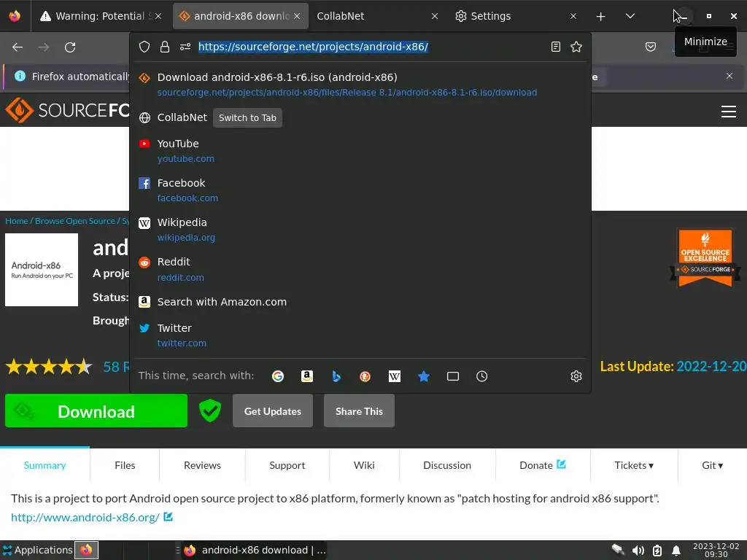
Task: Click the Share This button
Action: point(359,411)
